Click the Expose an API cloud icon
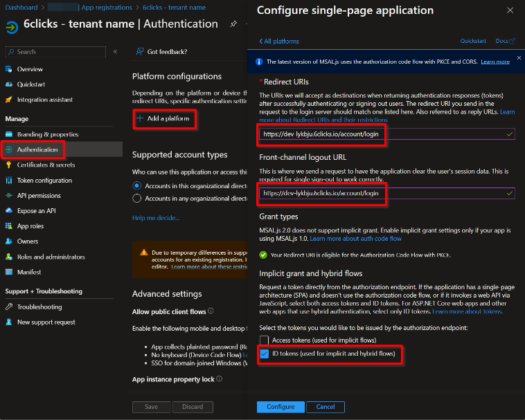This screenshot has width=525, height=420. tap(9, 210)
